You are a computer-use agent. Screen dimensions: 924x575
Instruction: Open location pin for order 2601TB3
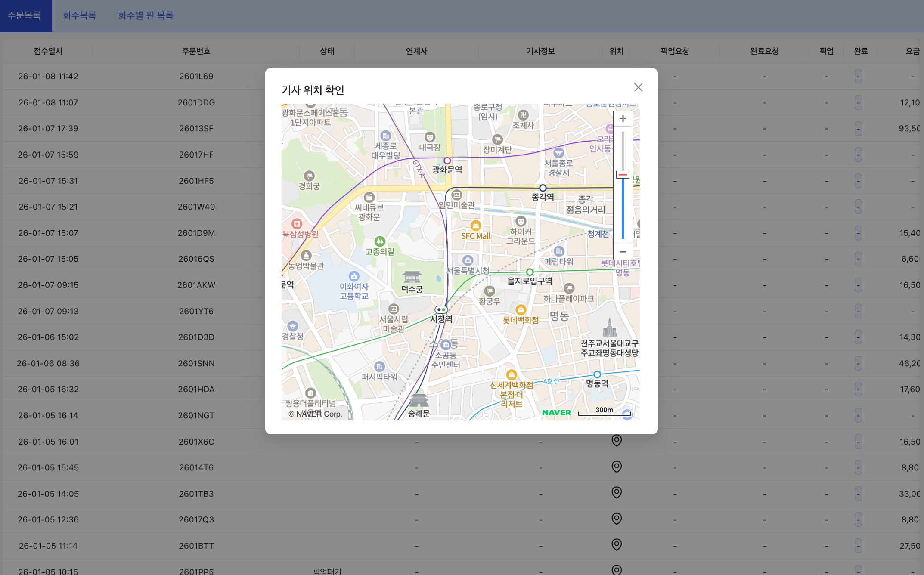pyautogui.click(x=617, y=493)
